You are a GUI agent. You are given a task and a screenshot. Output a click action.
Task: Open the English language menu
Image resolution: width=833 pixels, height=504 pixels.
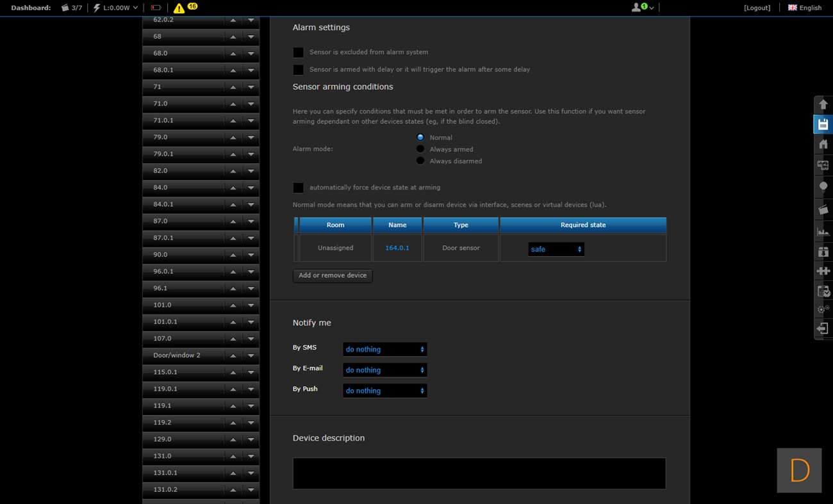[805, 8]
